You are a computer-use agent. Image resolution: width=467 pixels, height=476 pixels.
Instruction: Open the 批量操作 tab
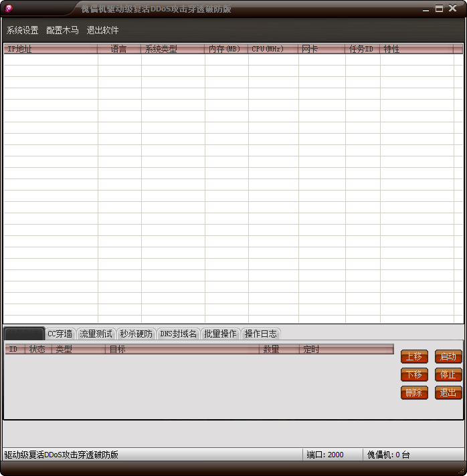220,334
